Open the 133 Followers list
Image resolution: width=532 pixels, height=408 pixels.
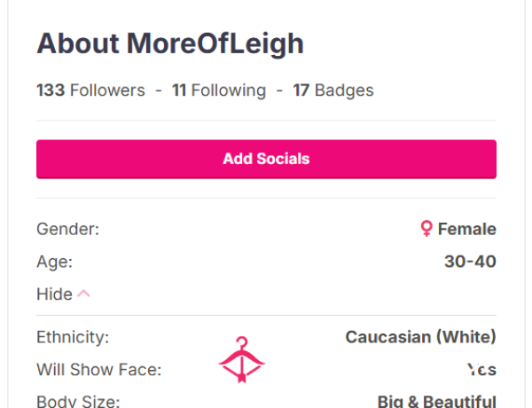90,90
